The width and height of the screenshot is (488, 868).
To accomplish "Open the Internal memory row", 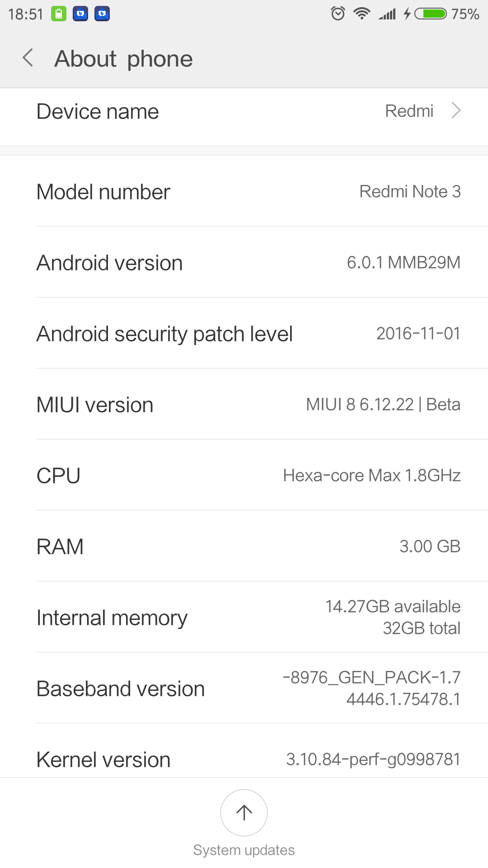I will pos(244,618).
